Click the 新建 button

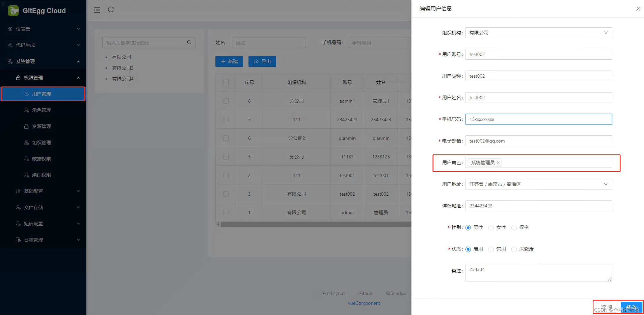[x=229, y=61]
